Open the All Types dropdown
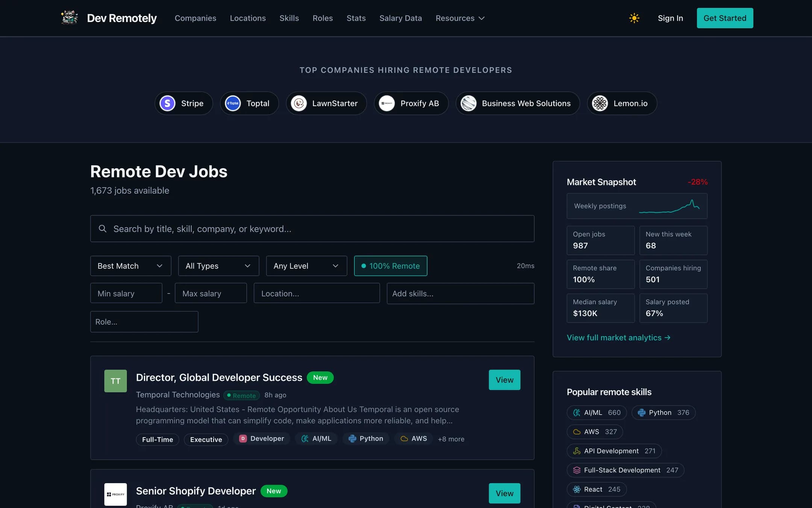This screenshot has width=812, height=508. 218,266
